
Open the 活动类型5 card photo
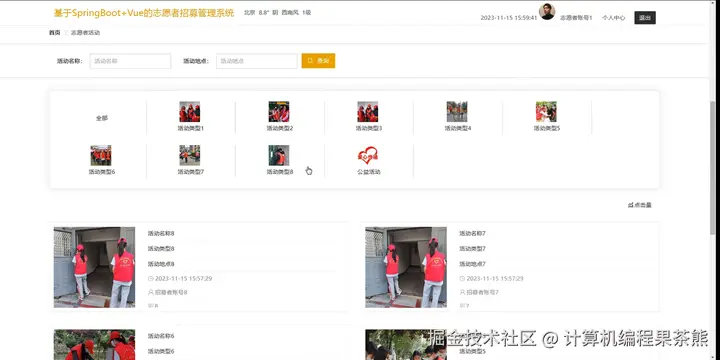pos(406,344)
